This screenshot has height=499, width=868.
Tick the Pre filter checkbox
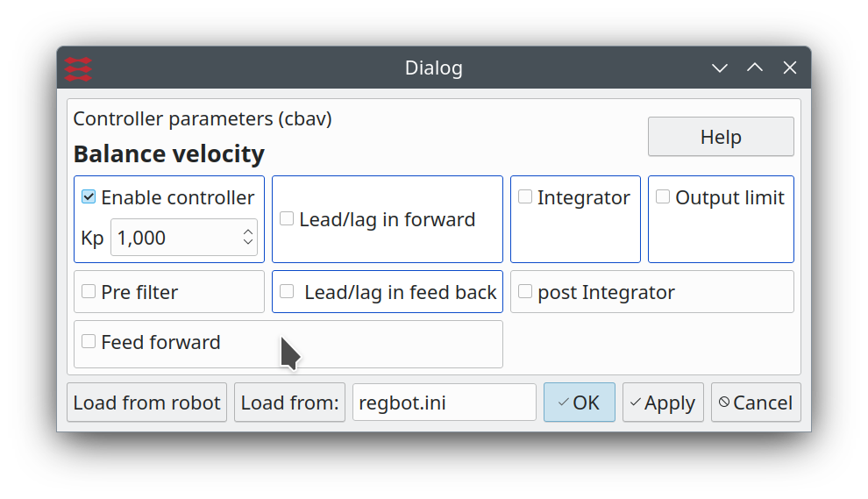click(89, 292)
